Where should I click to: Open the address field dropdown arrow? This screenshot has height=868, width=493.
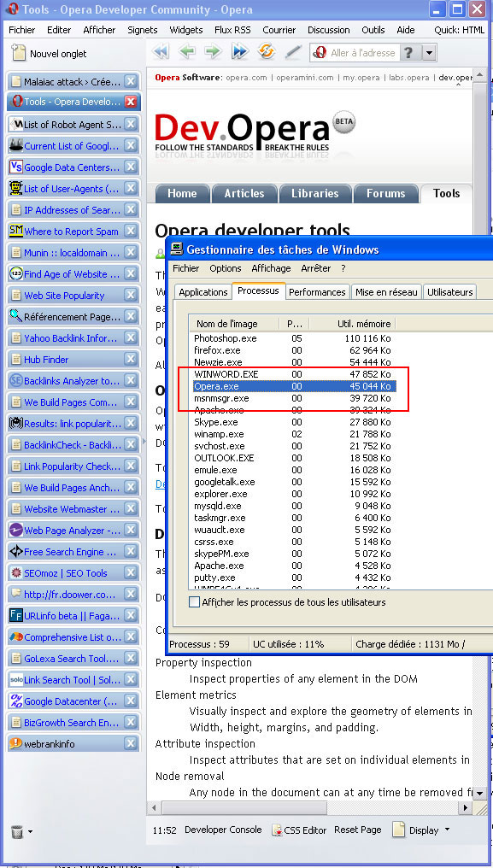point(429,53)
